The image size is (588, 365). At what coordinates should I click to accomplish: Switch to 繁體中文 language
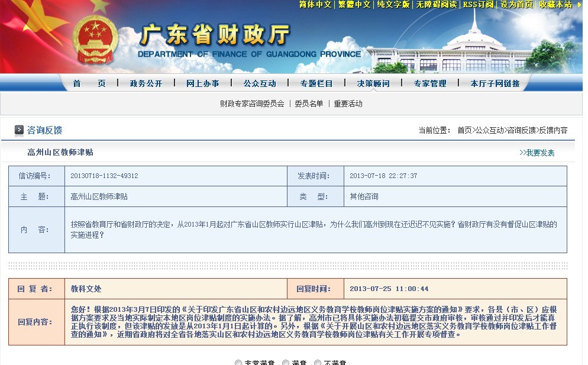coord(354,5)
